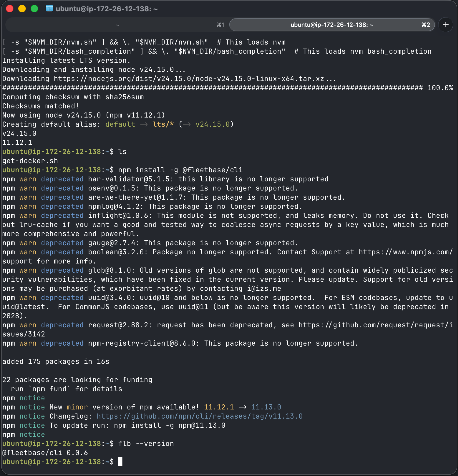Click the '100.0%' download progress value
This screenshot has width=458, height=476.
(440, 88)
